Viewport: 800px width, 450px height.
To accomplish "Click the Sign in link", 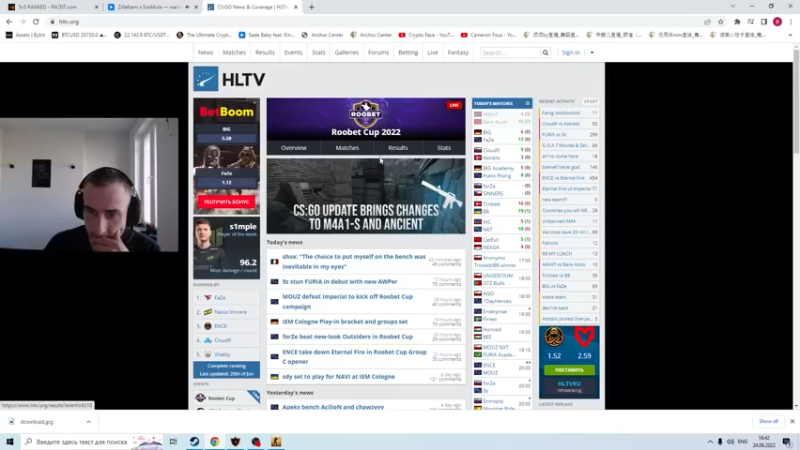I will pos(570,53).
